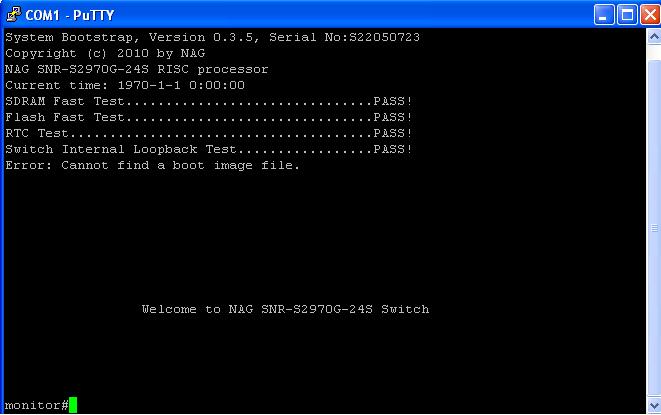Click 'Error: Cannot find a boot image file.'
Image resolution: width=661 pixels, height=415 pixels.
point(152,165)
